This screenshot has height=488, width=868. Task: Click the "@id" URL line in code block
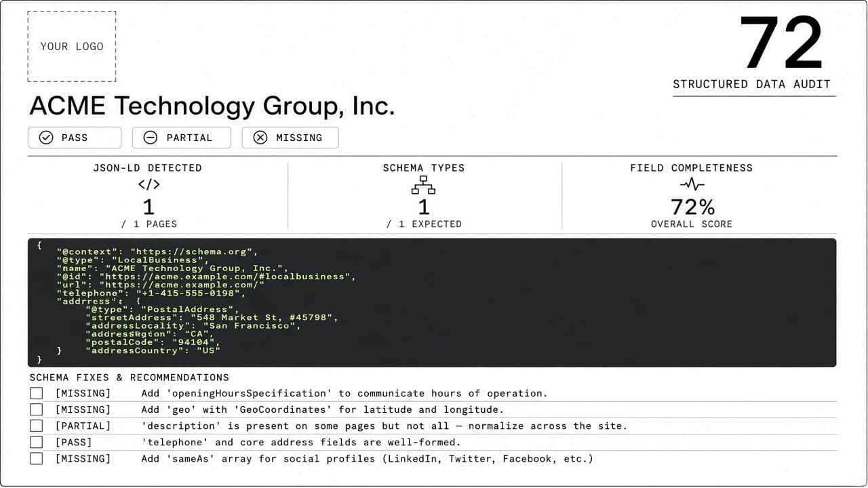click(206, 277)
